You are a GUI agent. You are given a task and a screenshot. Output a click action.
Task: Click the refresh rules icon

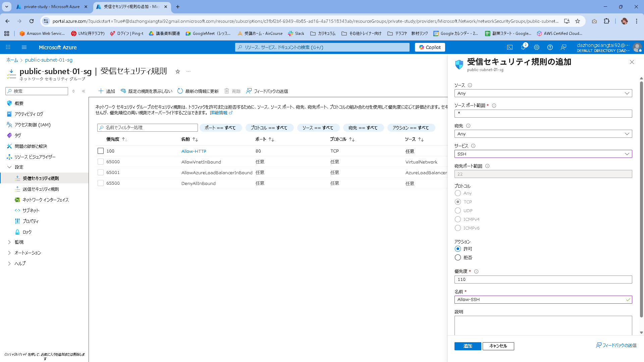coord(180,91)
